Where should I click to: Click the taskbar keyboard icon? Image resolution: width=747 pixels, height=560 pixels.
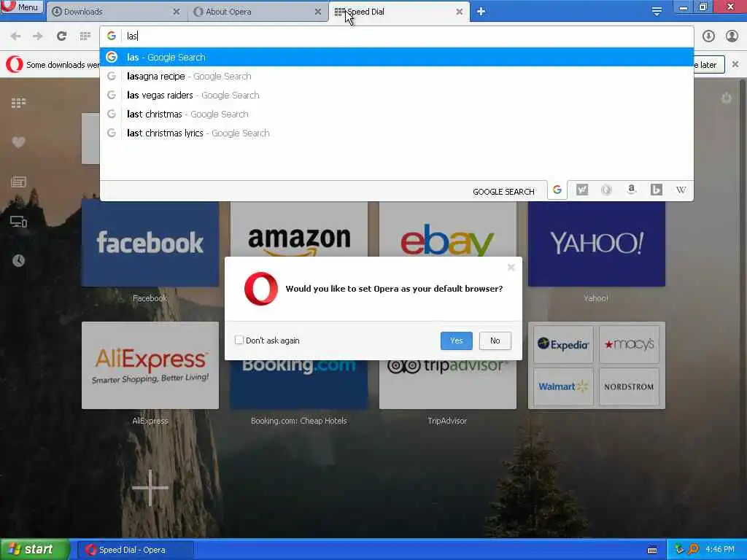(x=652, y=550)
